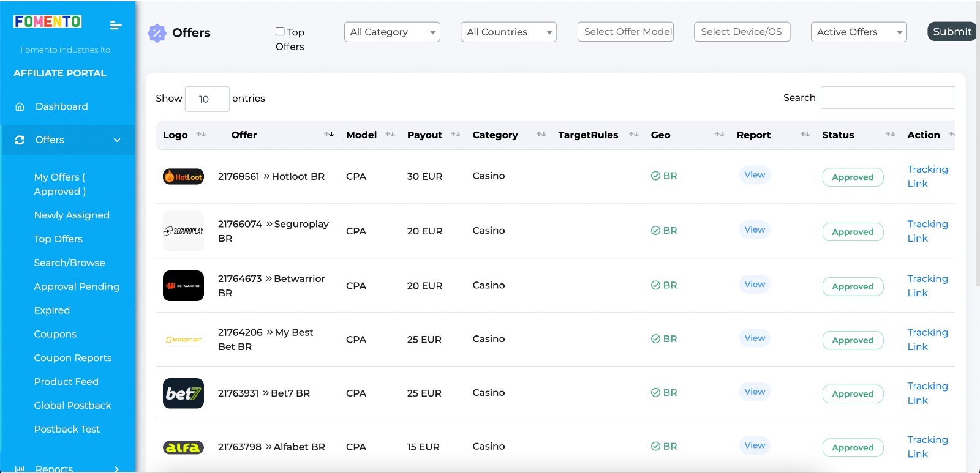The height and width of the screenshot is (473, 980).
Task: Open the All Countries dropdown
Action: click(x=508, y=32)
